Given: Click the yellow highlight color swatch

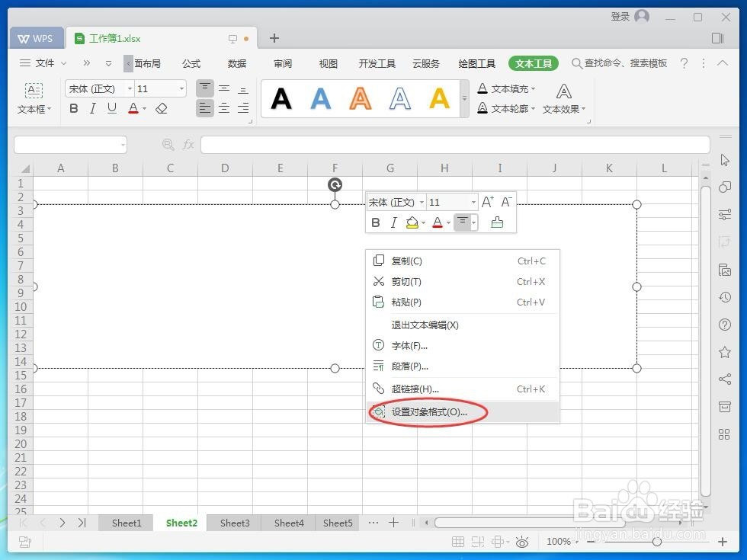Looking at the screenshot, I should tap(413, 222).
